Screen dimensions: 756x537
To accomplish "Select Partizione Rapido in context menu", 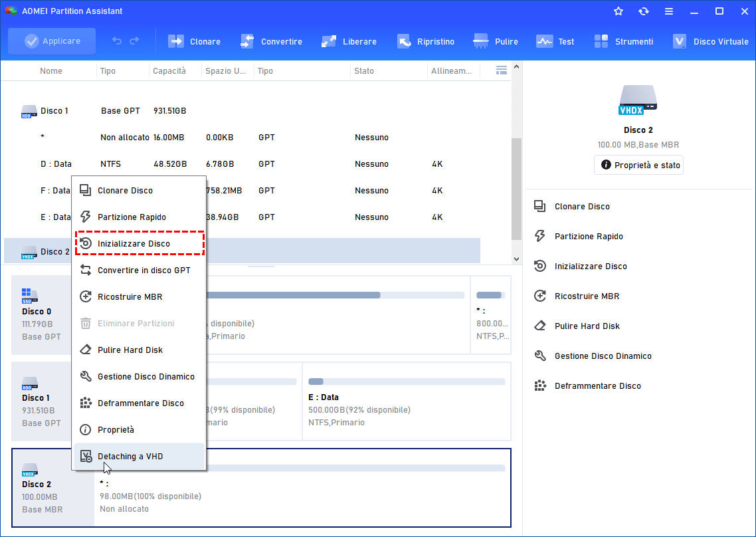I will [139, 217].
